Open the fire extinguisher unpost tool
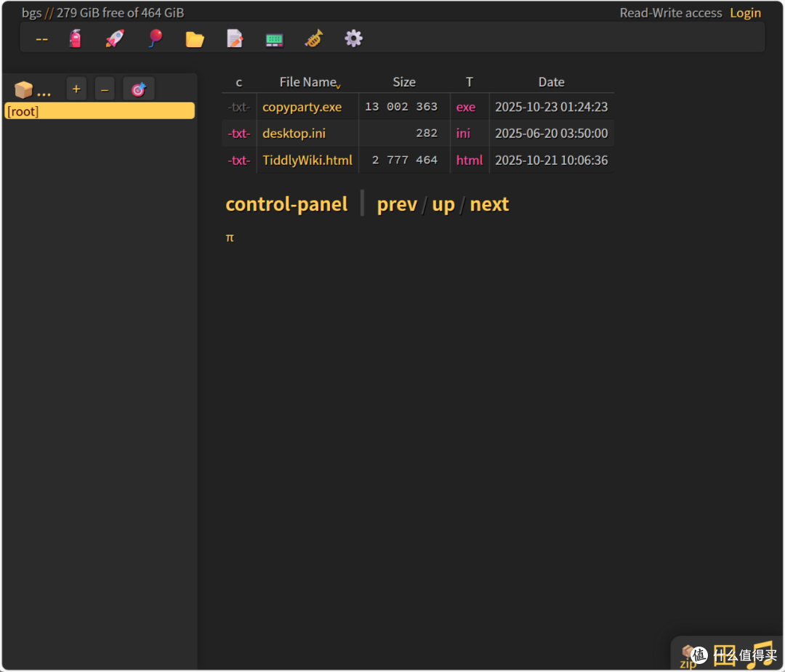The height and width of the screenshot is (672, 785). click(75, 39)
